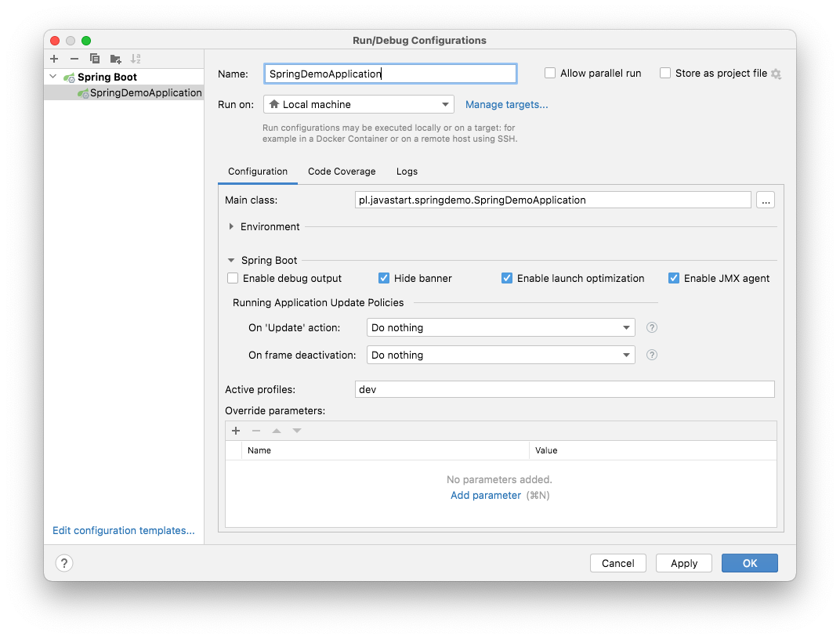Viewport: 840px width, 639px height.
Task: Disable Enable launch optimization
Action: click(x=507, y=278)
